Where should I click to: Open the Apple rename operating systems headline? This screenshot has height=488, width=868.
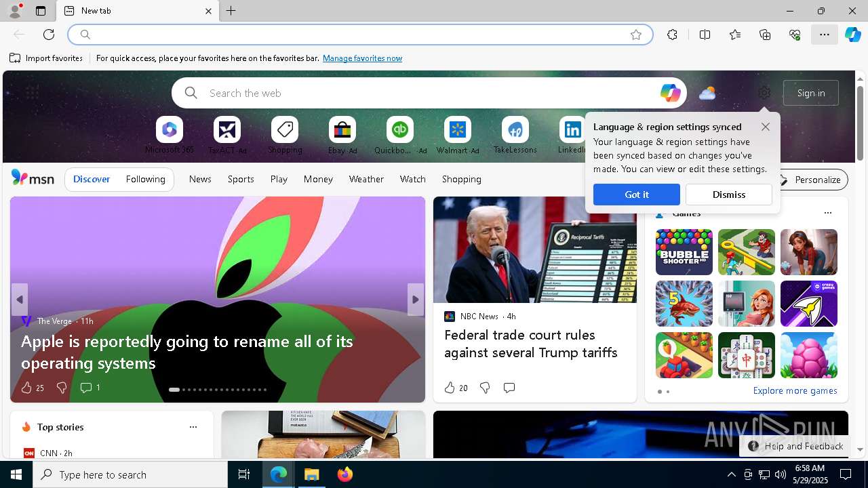point(187,352)
